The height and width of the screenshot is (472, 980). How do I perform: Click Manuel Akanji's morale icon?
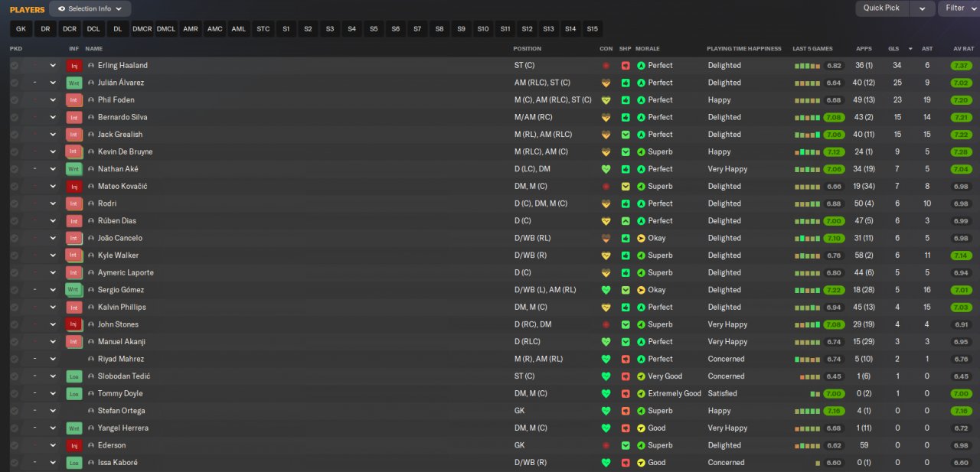click(642, 342)
